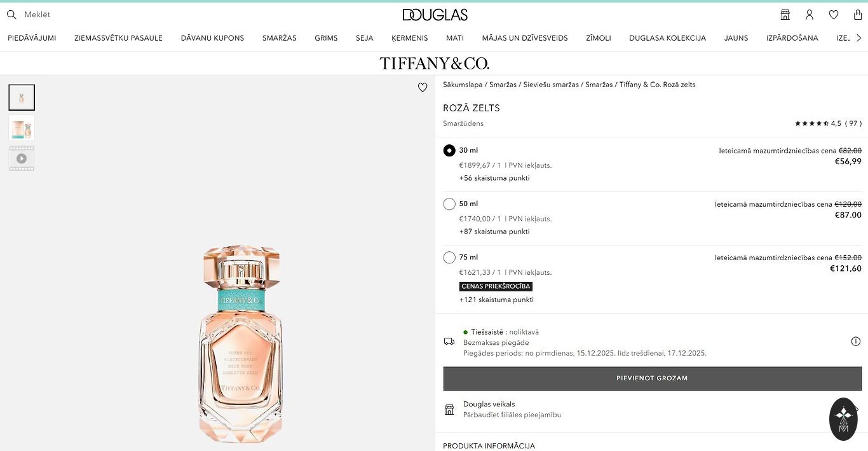Open the Izpārdošana menu item
Viewport: 868px width, 451px height.
click(x=792, y=38)
